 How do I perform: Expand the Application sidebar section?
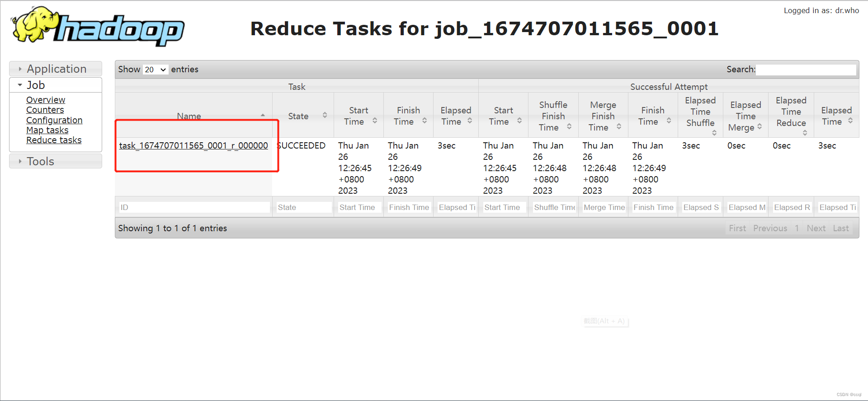coord(56,69)
